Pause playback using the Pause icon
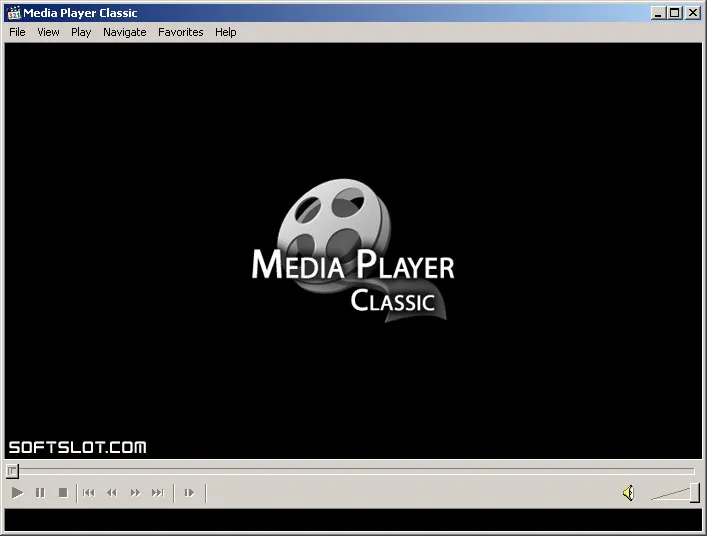Screen dimensions: 707x536 [40, 493]
